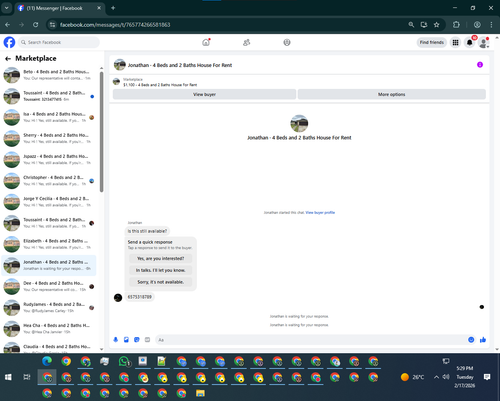Viewport: 500px width, 401px height.
Task: Open the Windows notification center
Action: coord(487,377)
